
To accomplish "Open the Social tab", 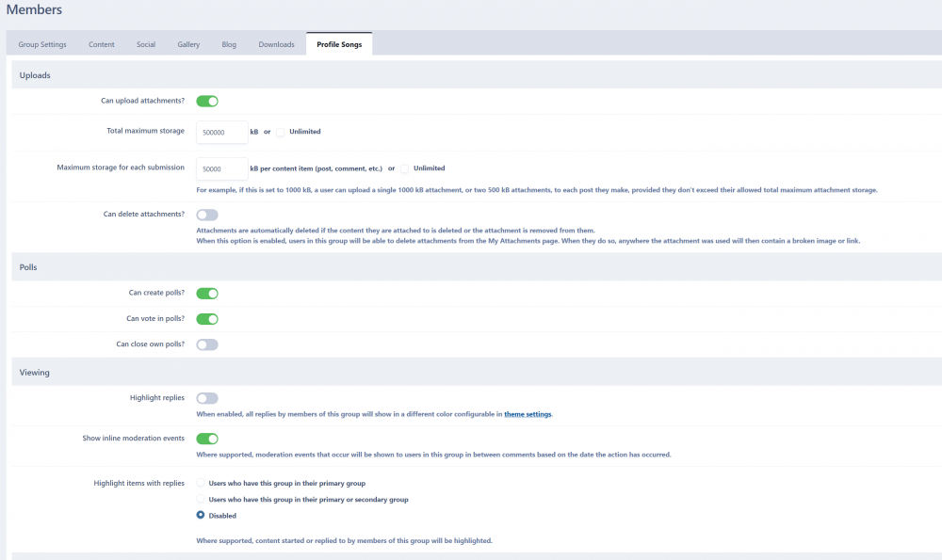I will click(x=145, y=44).
